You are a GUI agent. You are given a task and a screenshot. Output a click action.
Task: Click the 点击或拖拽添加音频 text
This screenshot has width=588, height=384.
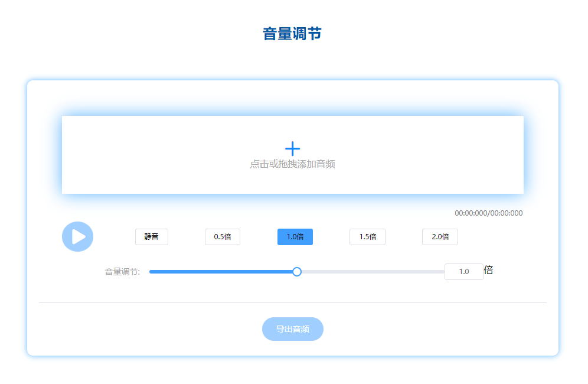click(x=292, y=164)
